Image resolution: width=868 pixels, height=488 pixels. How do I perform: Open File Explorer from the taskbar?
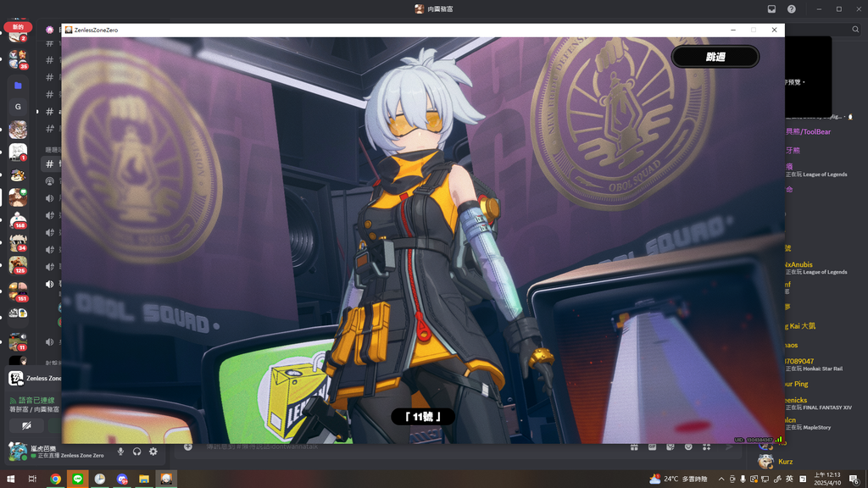pos(144,479)
